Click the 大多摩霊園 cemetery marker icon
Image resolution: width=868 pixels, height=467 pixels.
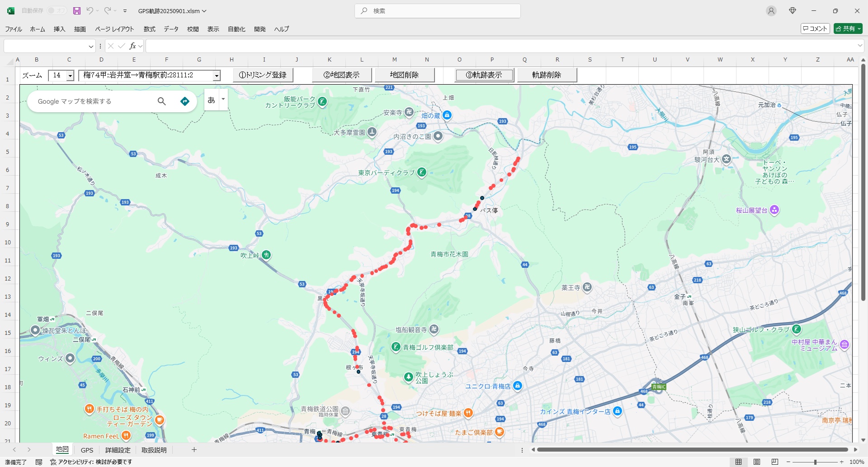pos(372,132)
